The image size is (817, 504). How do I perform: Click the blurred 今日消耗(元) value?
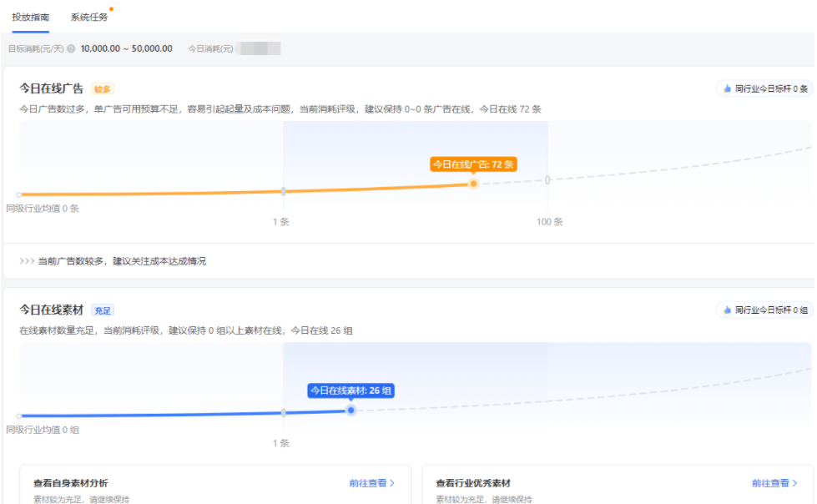click(x=259, y=48)
